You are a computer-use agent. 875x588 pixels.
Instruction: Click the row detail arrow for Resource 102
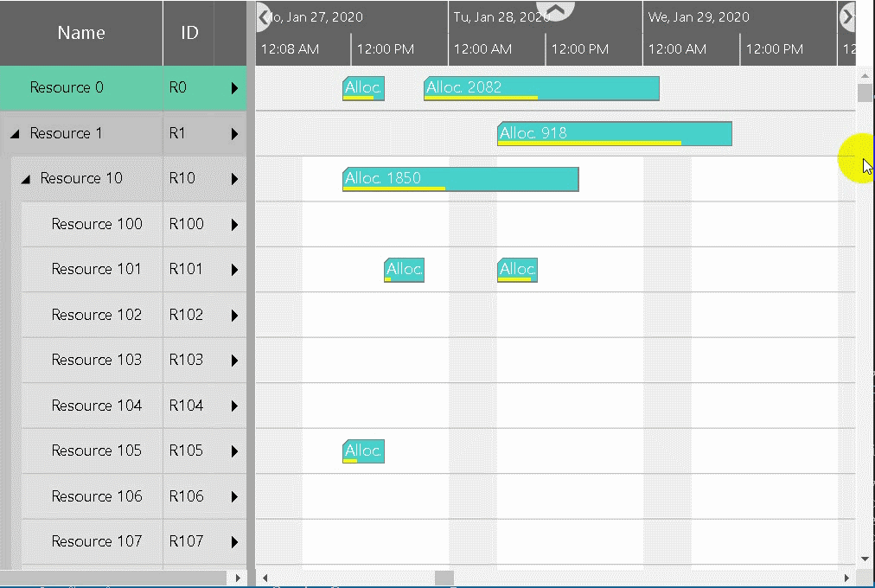[233, 315]
